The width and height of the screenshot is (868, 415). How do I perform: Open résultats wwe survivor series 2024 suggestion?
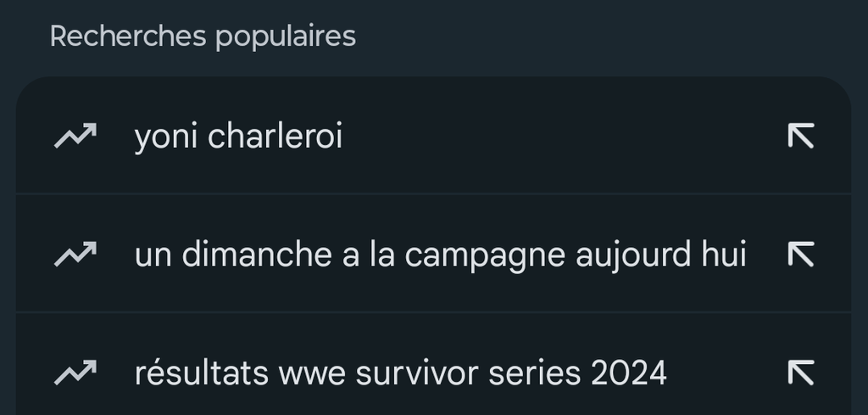pos(400,373)
